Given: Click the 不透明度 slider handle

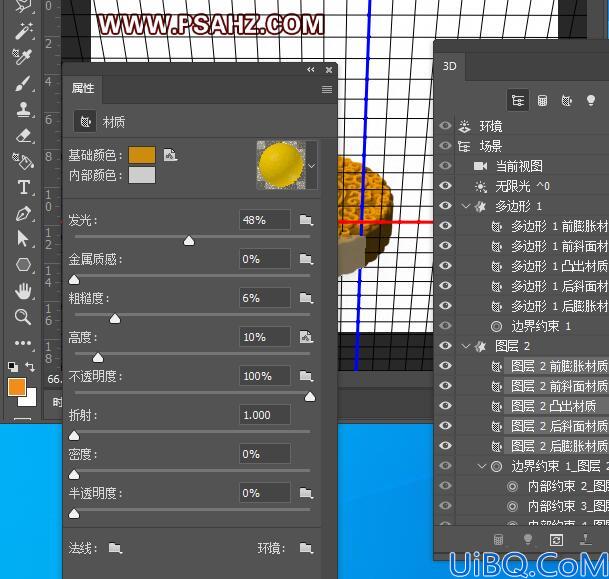Looking at the screenshot, I should (x=310, y=396).
